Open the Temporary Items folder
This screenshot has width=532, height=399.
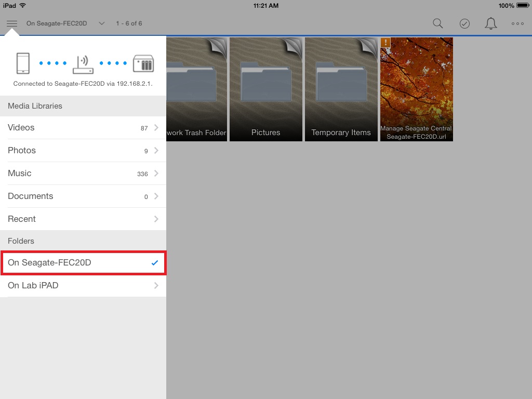pyautogui.click(x=341, y=89)
